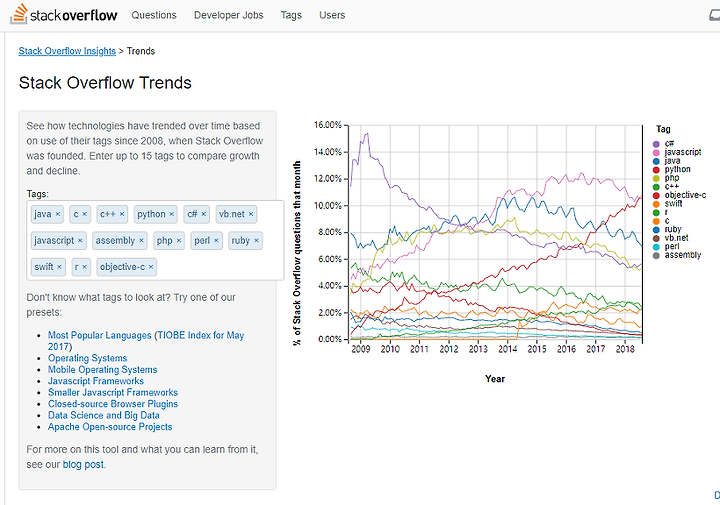
Task: Click the objective-c legend color dot
Action: click(x=656, y=196)
